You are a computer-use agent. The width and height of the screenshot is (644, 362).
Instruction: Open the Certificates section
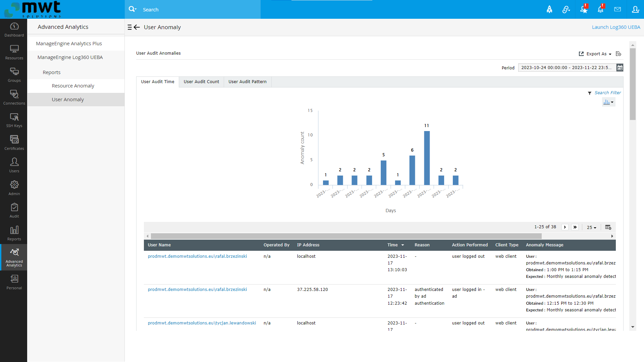tap(14, 142)
